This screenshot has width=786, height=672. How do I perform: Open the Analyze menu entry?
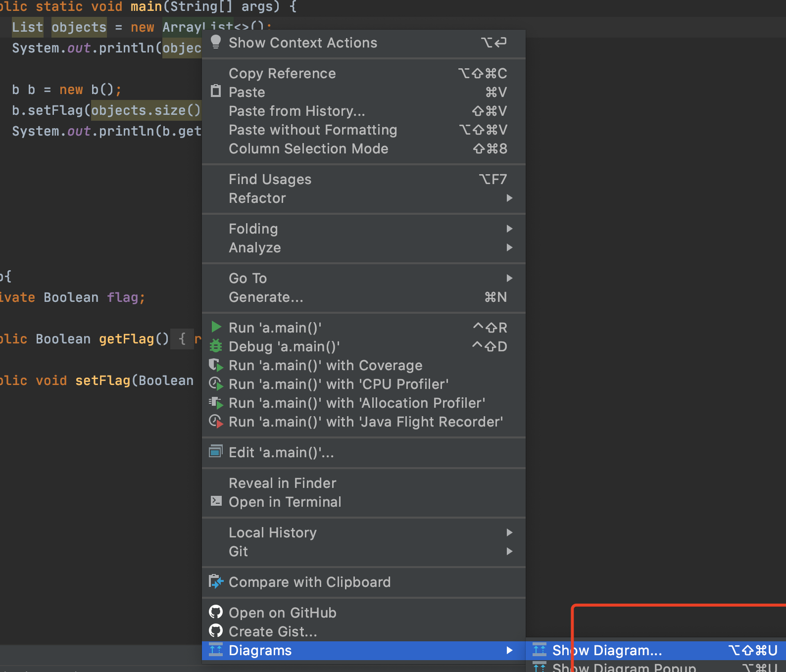click(364, 247)
